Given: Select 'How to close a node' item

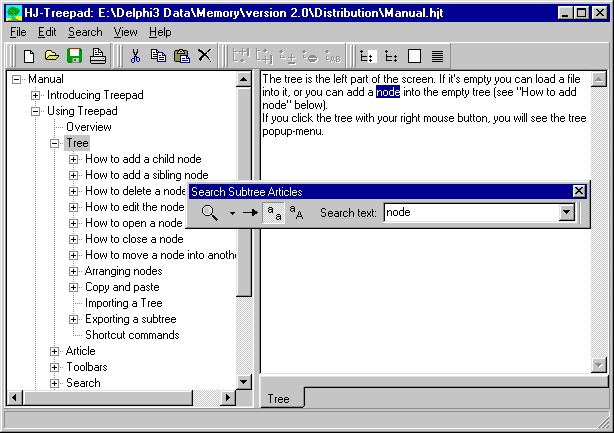Looking at the screenshot, I should click(x=134, y=239).
